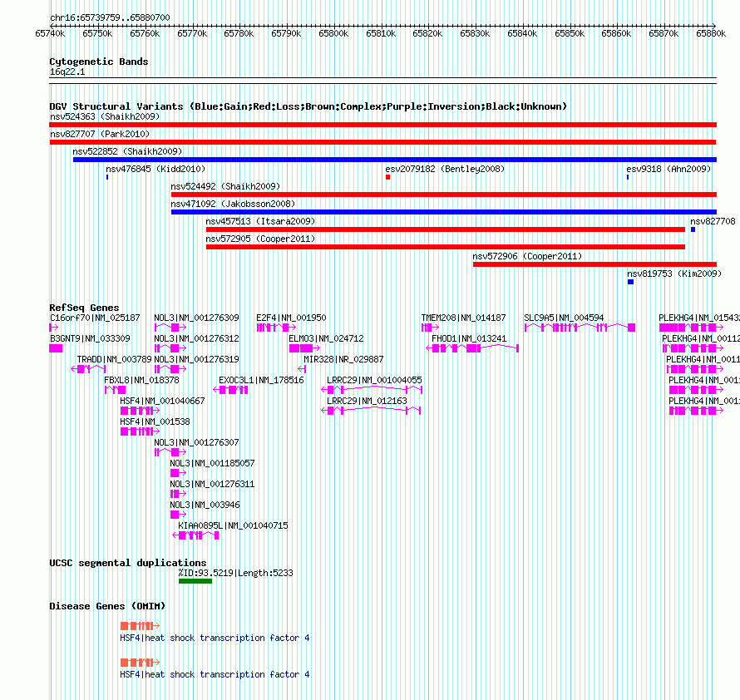Image resolution: width=740 pixels, height=700 pixels.
Task: Click the nsv819753 (Kim2009) label
Action: click(674, 274)
